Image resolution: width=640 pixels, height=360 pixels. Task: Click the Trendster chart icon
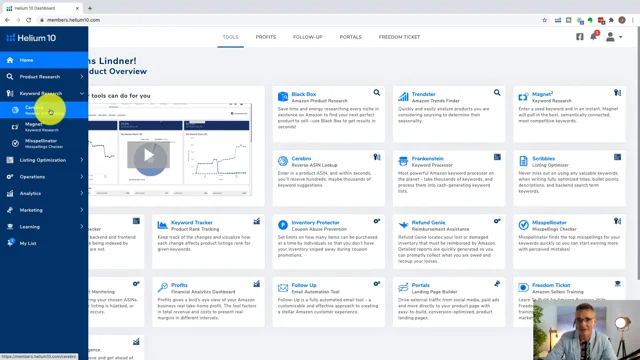click(x=403, y=97)
